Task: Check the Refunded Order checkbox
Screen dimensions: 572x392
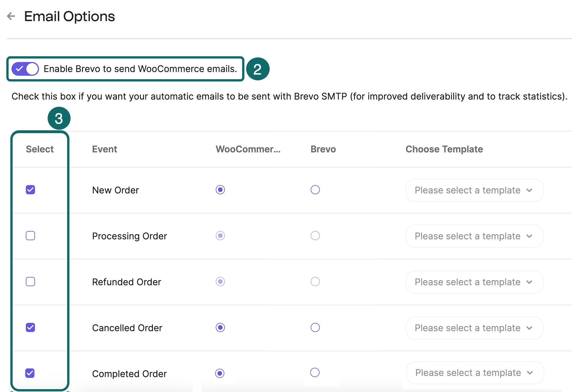Action: coord(30,282)
